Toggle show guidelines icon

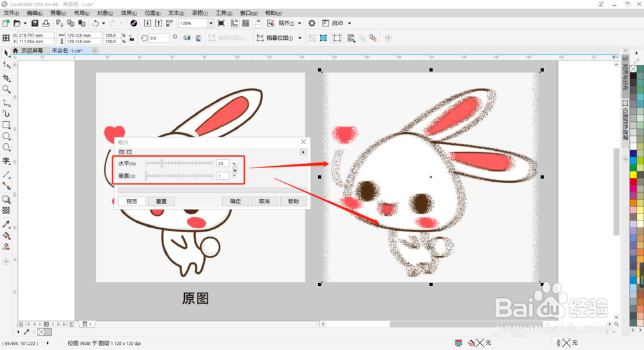point(257,23)
